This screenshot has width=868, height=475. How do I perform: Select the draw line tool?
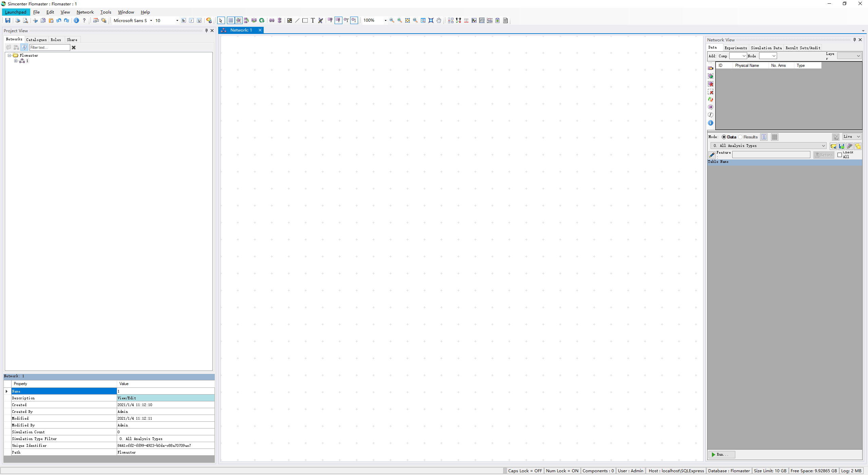pyautogui.click(x=297, y=20)
